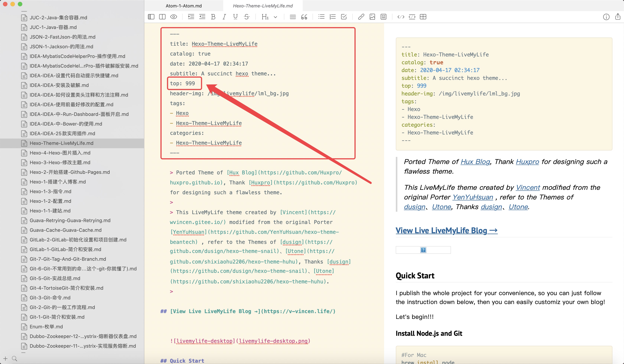Toggle preview-only mode with eye icon
Viewport: 624px width, 364px height.
click(174, 17)
